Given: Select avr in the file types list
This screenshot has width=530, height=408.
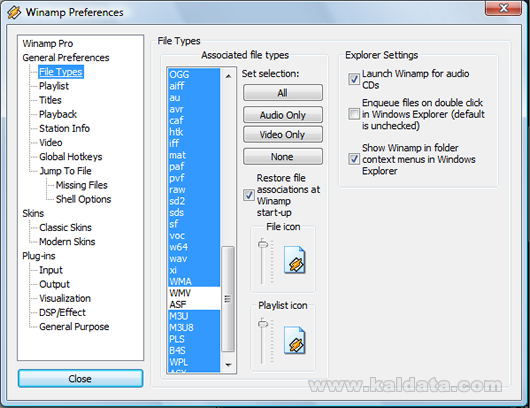Looking at the screenshot, I should click(194, 109).
